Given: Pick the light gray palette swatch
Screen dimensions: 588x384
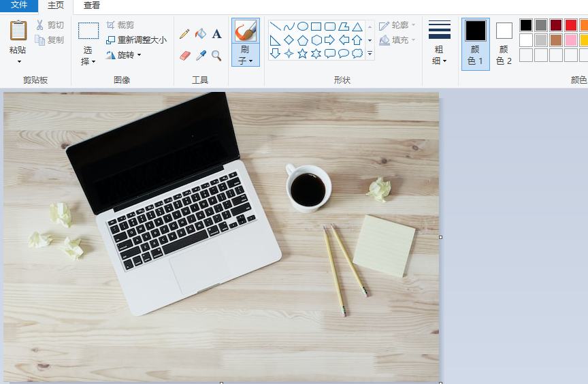Looking at the screenshot, I should tap(541, 40).
